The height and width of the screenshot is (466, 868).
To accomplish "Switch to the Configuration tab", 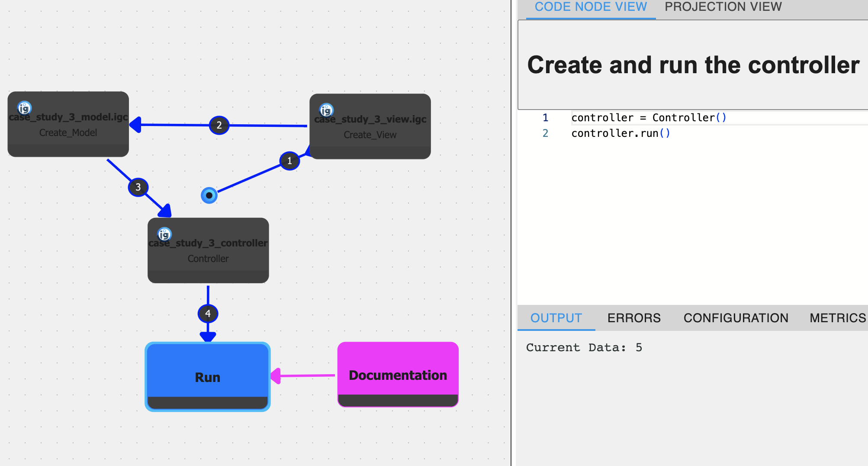I will 736,318.
